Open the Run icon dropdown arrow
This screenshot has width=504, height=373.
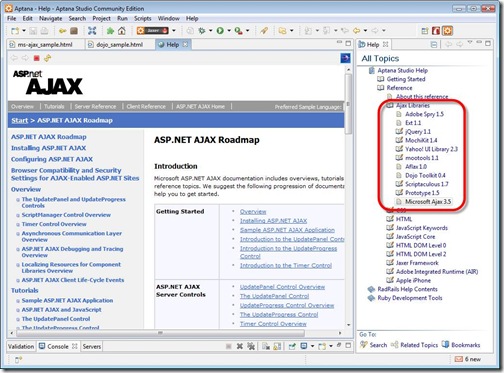pyautogui.click(x=229, y=31)
